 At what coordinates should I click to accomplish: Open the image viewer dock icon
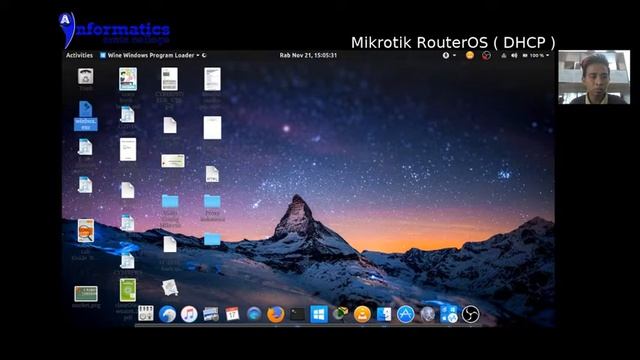pos(211,314)
